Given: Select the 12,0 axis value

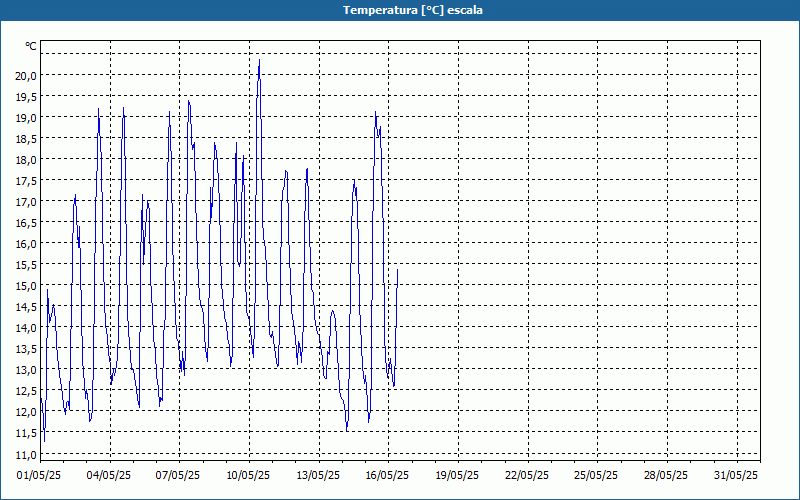Looking at the screenshot, I should [27, 412].
